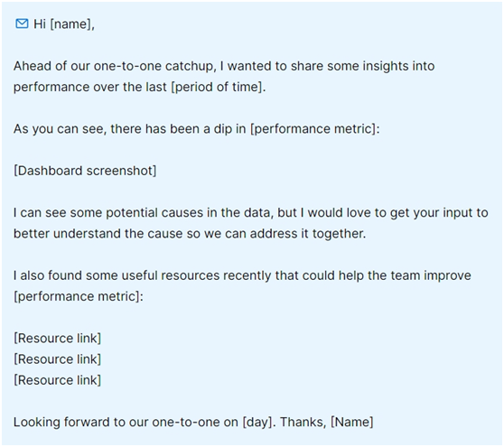Image resolution: width=504 pixels, height=447 pixels.
Task: Select the [Name] signature placeholder
Action: [352, 423]
